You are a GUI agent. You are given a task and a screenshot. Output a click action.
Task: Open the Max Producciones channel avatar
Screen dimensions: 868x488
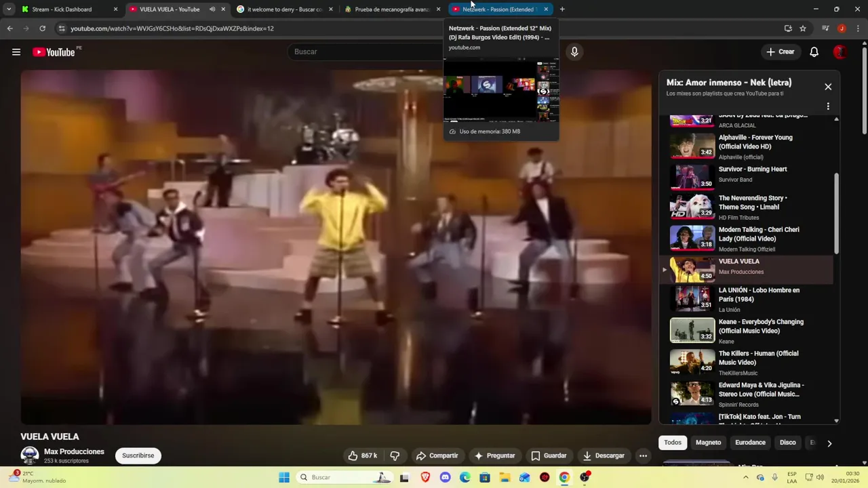[30, 455]
